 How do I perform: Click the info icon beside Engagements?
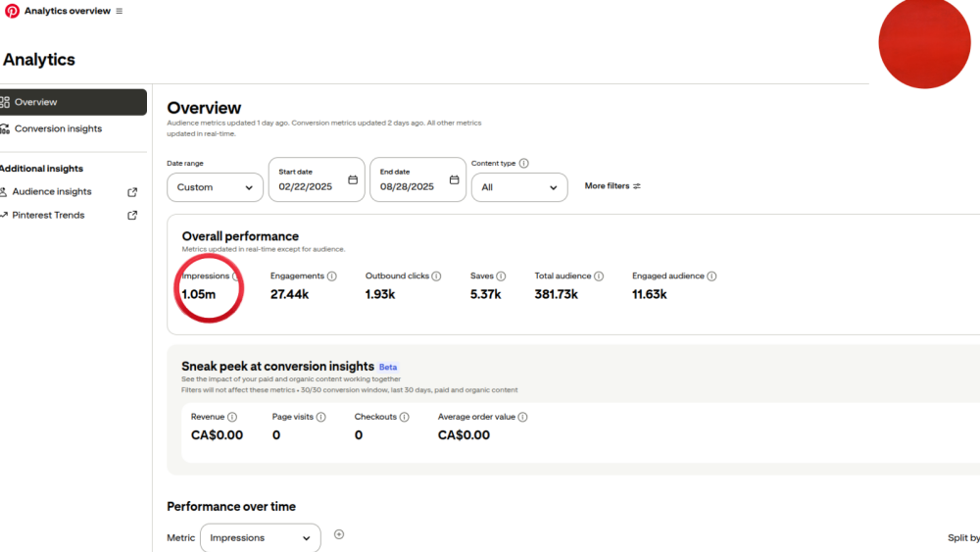click(332, 276)
